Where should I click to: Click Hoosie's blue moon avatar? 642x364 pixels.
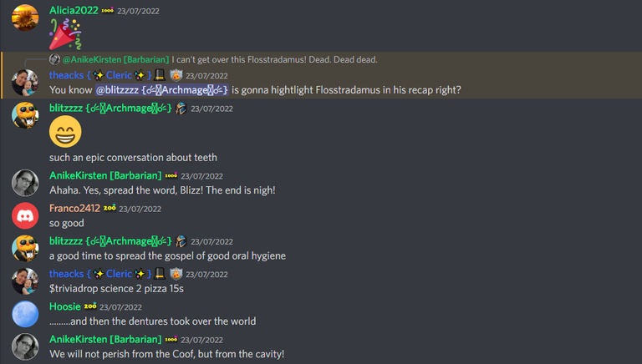25,314
